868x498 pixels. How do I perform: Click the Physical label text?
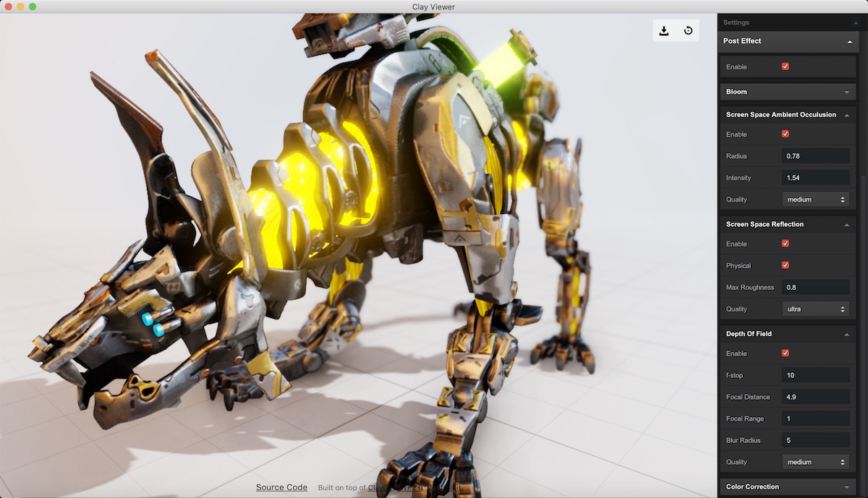click(739, 265)
